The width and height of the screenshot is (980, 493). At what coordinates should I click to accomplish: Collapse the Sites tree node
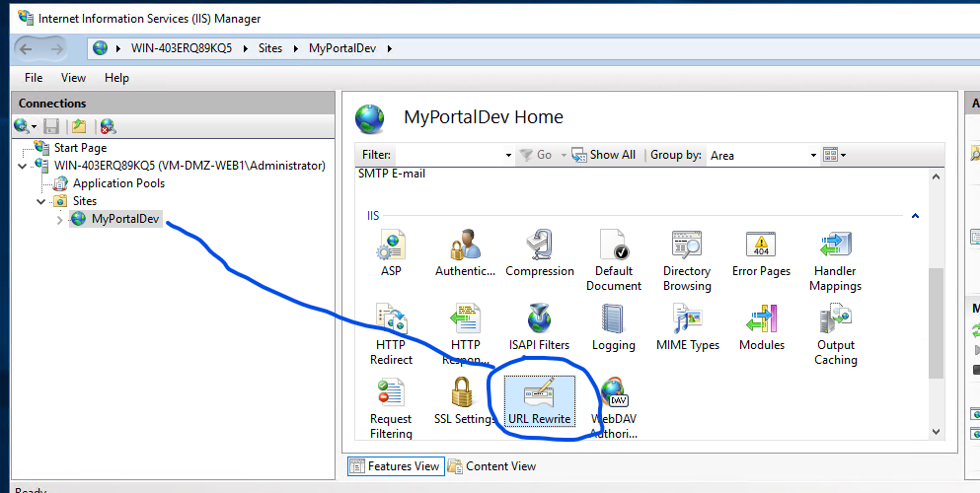(41, 201)
